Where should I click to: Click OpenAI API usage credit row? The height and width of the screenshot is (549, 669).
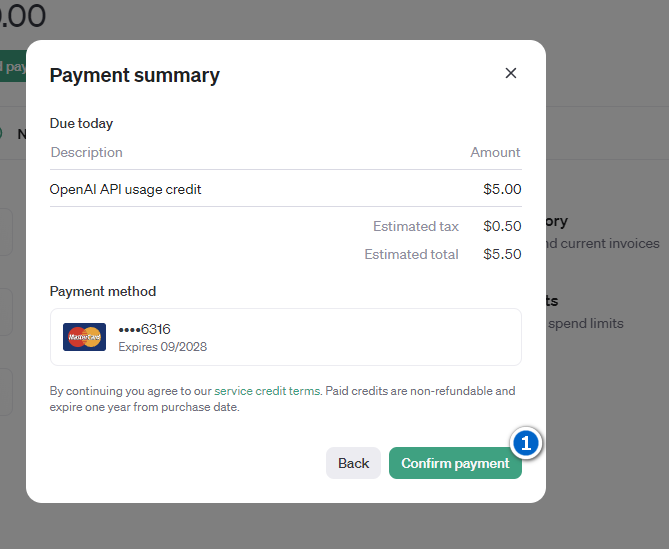click(285, 189)
